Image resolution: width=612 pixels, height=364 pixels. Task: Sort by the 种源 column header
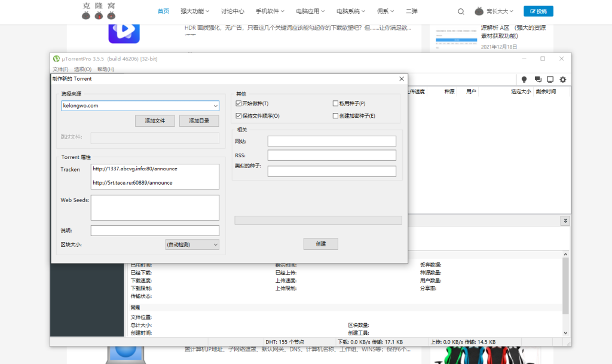point(449,91)
